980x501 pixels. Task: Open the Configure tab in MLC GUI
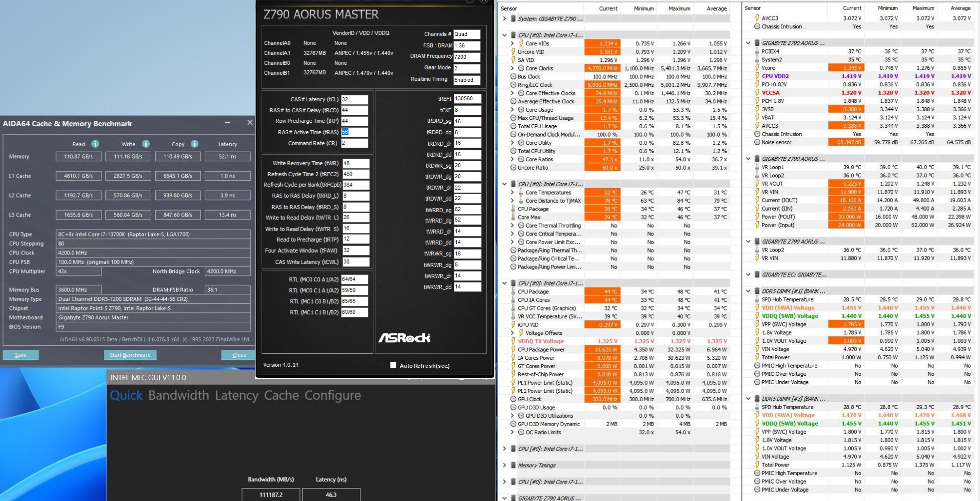pyautogui.click(x=332, y=395)
